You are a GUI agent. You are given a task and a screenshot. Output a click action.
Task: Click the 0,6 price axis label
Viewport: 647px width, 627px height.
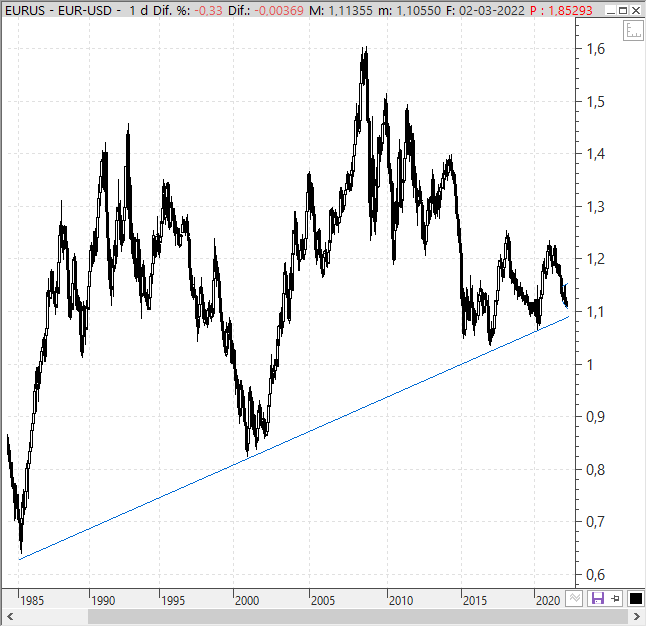[596, 574]
